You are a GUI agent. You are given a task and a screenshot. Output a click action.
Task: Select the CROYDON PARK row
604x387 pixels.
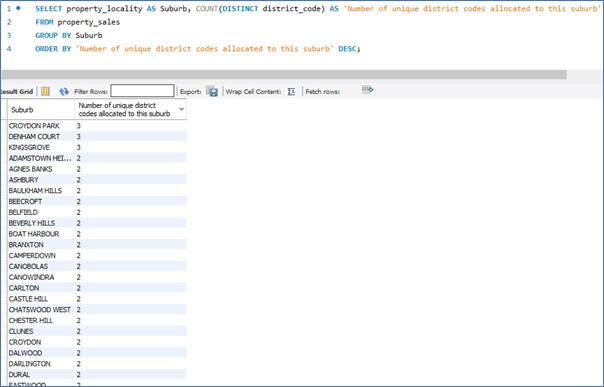[x=97, y=126]
